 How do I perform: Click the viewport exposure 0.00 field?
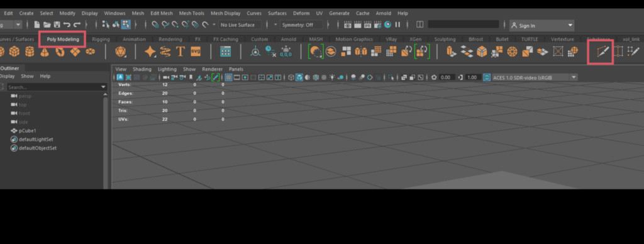[447, 77]
